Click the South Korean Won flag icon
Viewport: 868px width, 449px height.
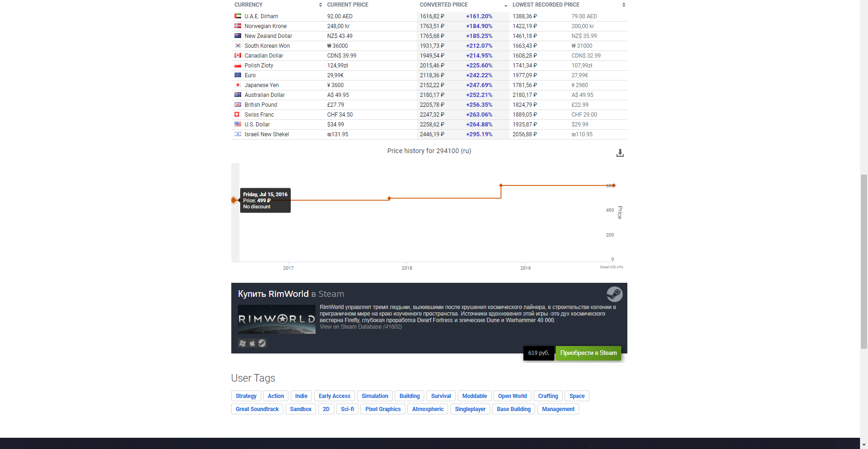tap(238, 46)
